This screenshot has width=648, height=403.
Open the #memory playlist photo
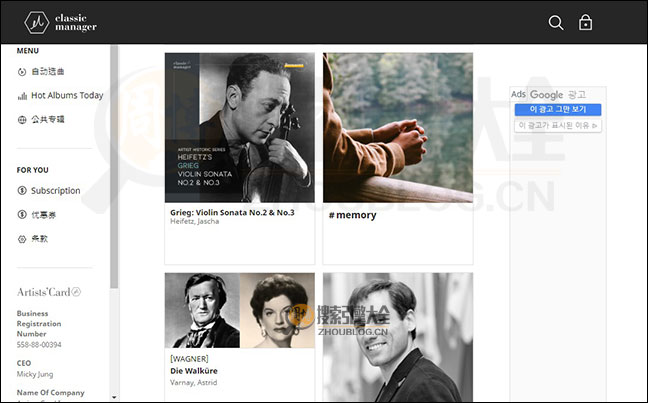click(398, 127)
